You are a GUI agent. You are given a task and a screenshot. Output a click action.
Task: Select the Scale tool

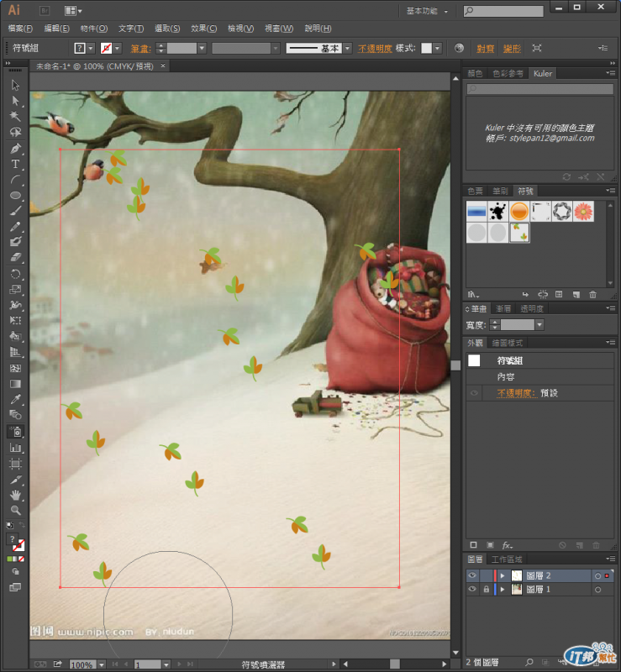15,290
